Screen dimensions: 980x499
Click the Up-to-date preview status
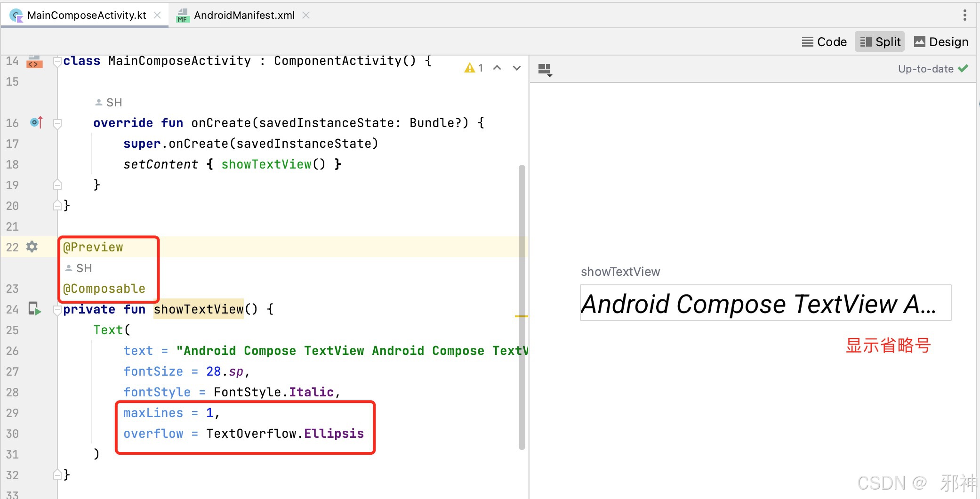[x=933, y=69]
